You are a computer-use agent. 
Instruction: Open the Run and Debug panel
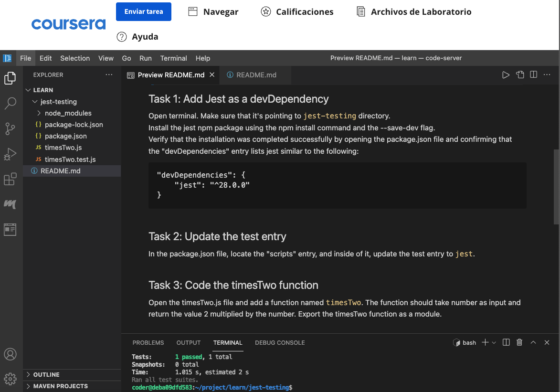[x=10, y=154]
